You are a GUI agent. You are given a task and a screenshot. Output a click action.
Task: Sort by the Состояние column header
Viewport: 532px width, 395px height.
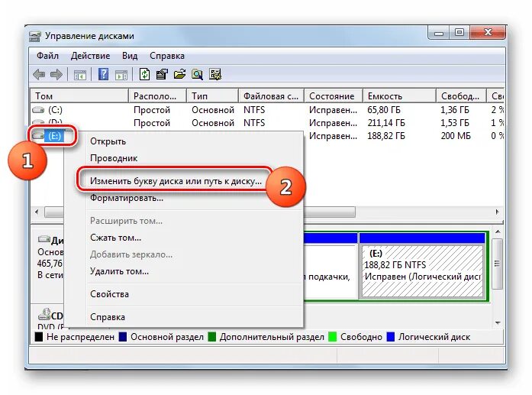tap(334, 96)
